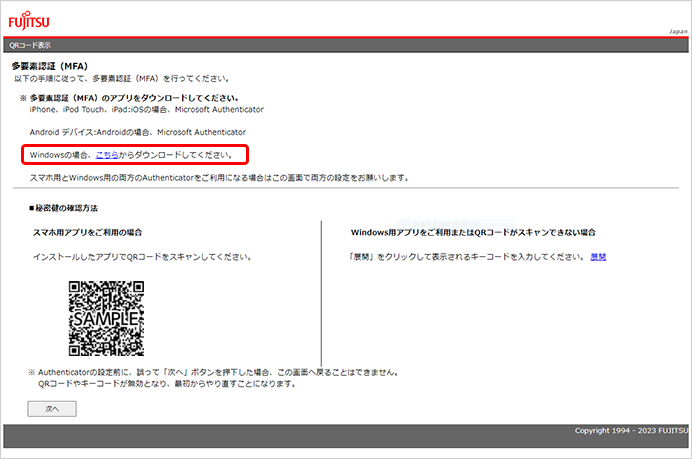Select the Authenticatorの設定前に warning line
This screenshot has height=459, width=692.
coord(214,372)
